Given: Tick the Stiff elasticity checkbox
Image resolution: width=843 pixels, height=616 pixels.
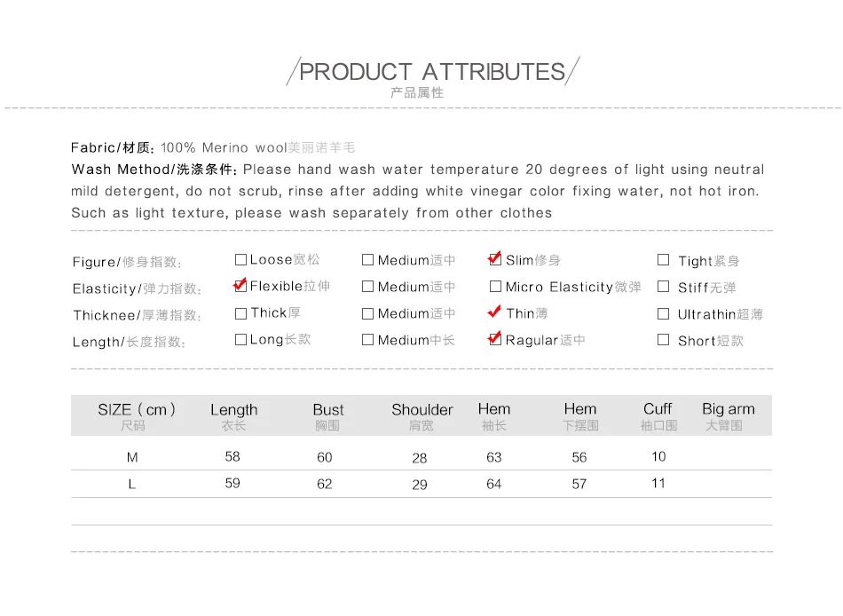Looking at the screenshot, I should [664, 286].
